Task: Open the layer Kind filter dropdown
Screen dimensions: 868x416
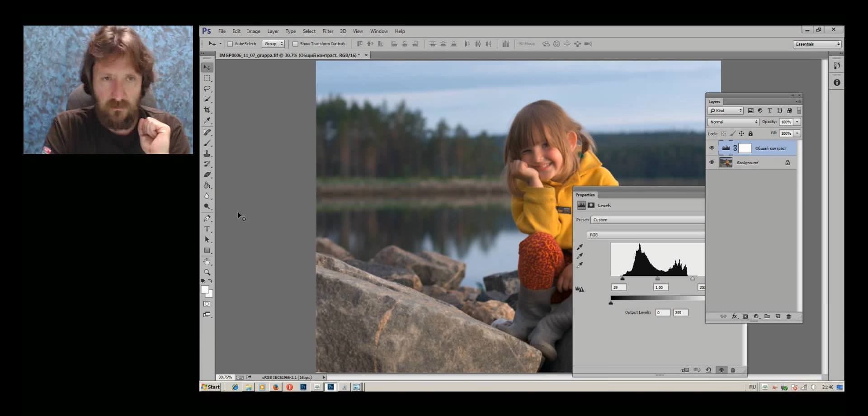Action: 726,110
